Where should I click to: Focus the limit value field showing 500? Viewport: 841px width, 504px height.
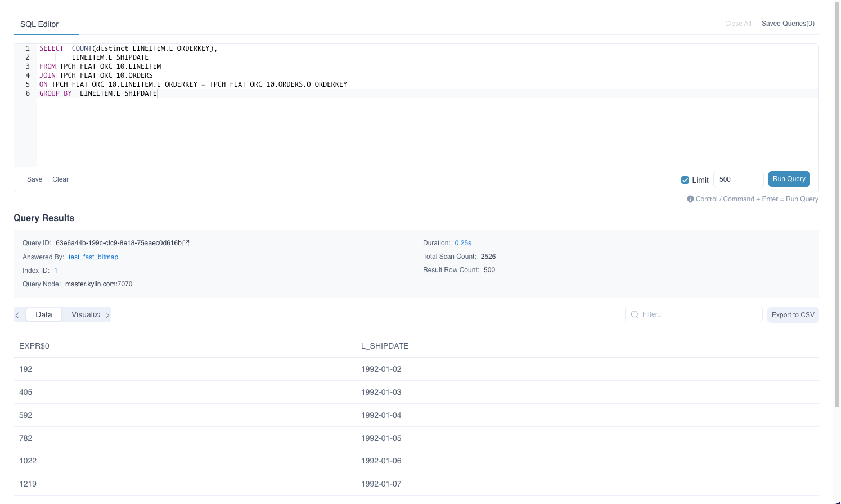[x=737, y=179]
